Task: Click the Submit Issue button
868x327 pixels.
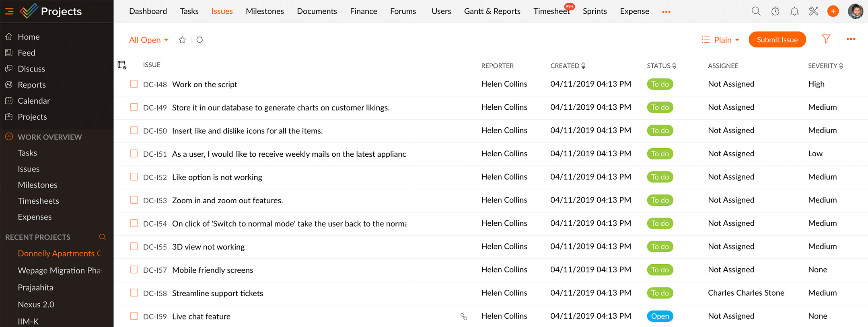Action: 777,40
